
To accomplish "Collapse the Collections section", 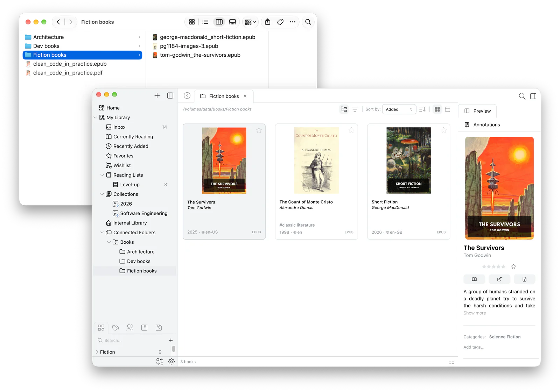I will point(102,194).
